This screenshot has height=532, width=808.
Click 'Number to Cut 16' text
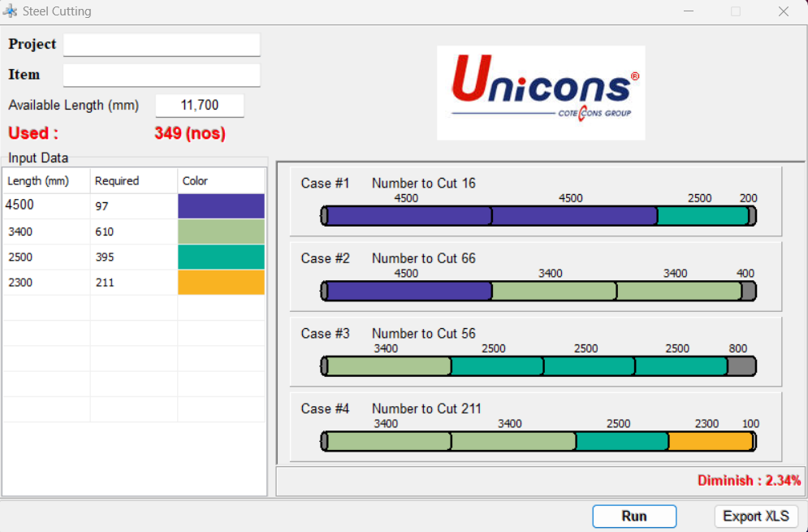point(424,184)
